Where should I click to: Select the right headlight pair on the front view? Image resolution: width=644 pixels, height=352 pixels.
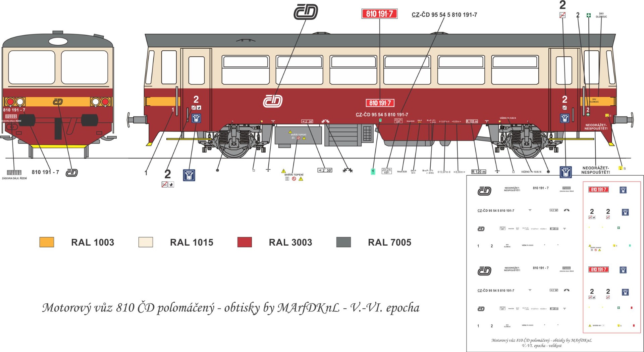tap(101, 102)
